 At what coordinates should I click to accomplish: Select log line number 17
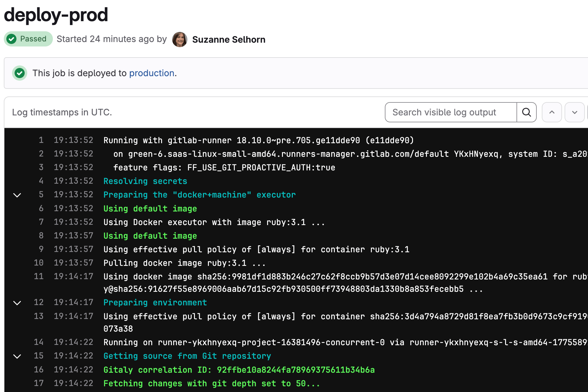(x=39, y=383)
